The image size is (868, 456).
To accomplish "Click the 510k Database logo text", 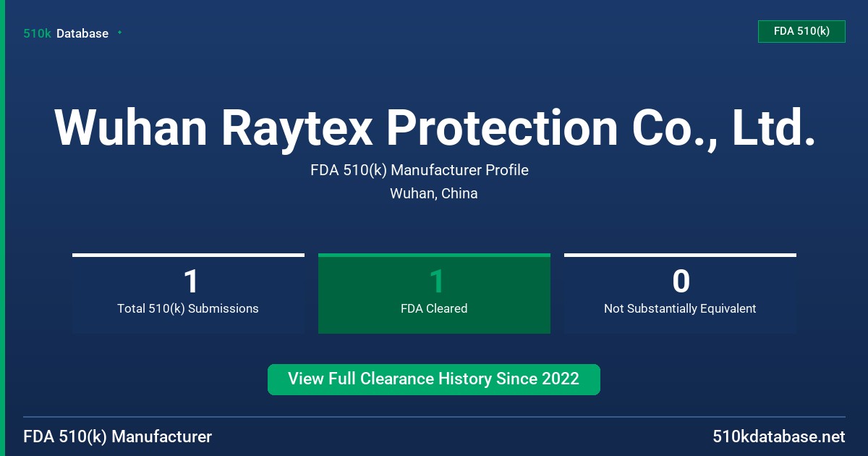I will pyautogui.click(x=66, y=33).
